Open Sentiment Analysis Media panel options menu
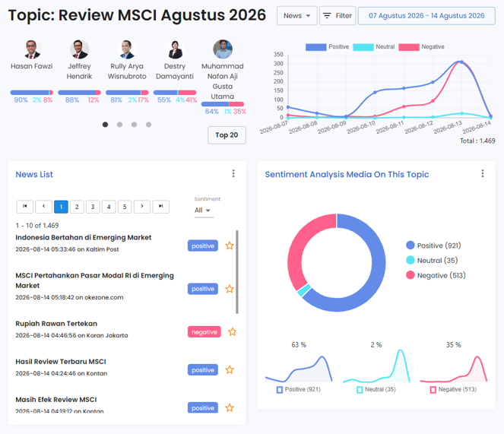Screen dimensions: 504x434 [x=482, y=173]
